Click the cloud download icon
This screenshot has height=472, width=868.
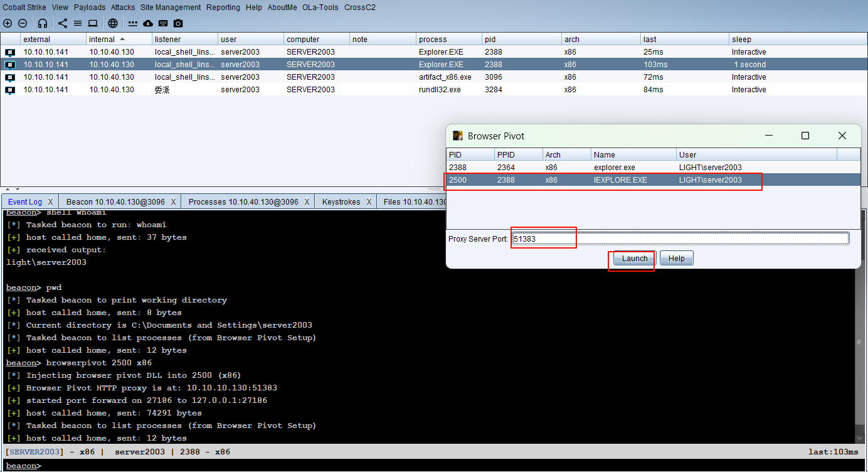(x=148, y=23)
